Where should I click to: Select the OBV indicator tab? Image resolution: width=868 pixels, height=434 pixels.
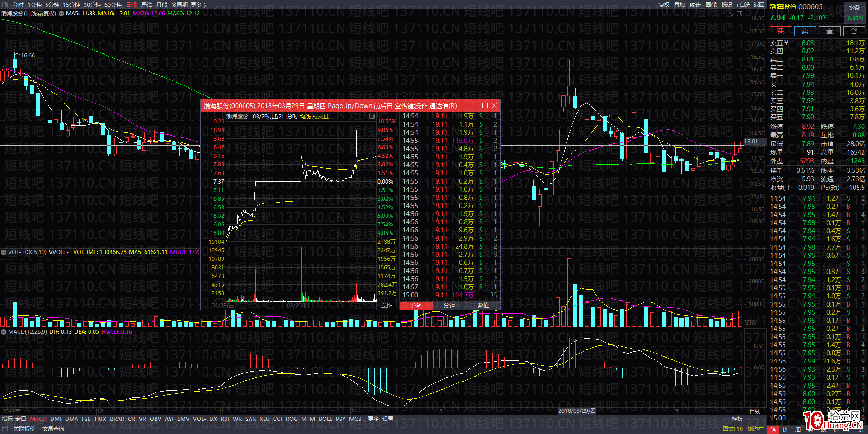[x=156, y=419]
